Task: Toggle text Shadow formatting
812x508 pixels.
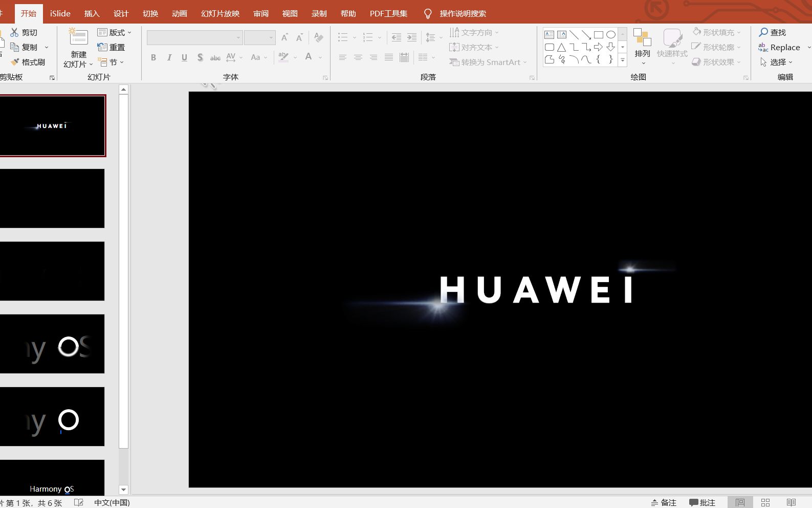Action: pos(200,57)
